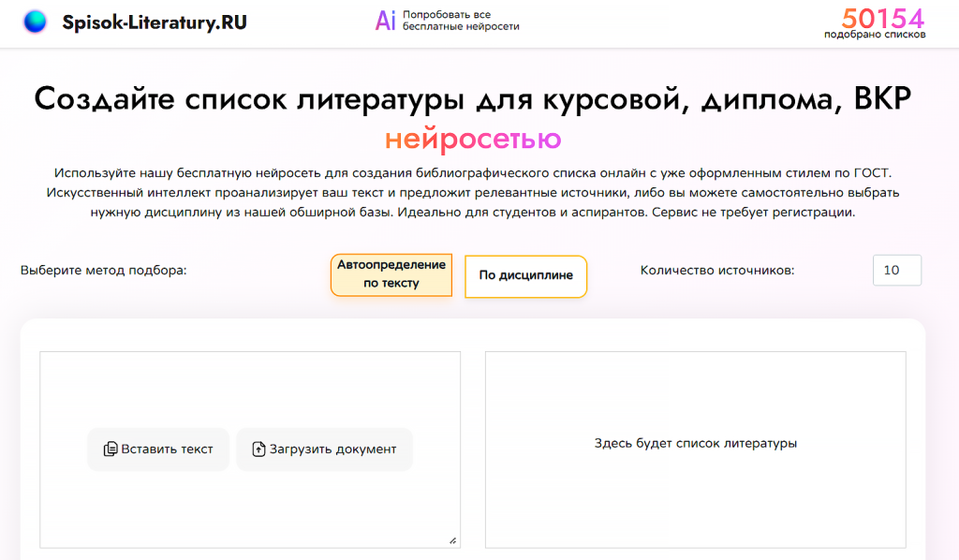This screenshot has width=959, height=560.
Task: Click the Количество источников label
Action: [719, 270]
